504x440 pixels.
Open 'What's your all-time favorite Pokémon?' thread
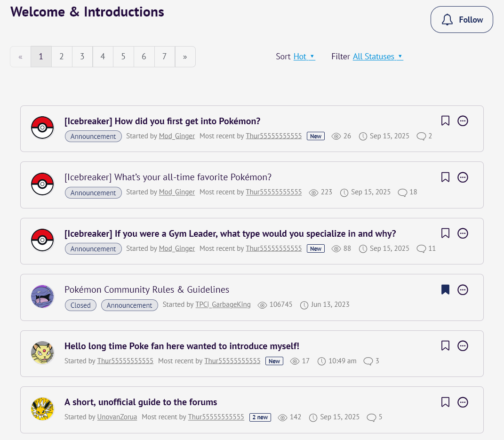coord(168,177)
